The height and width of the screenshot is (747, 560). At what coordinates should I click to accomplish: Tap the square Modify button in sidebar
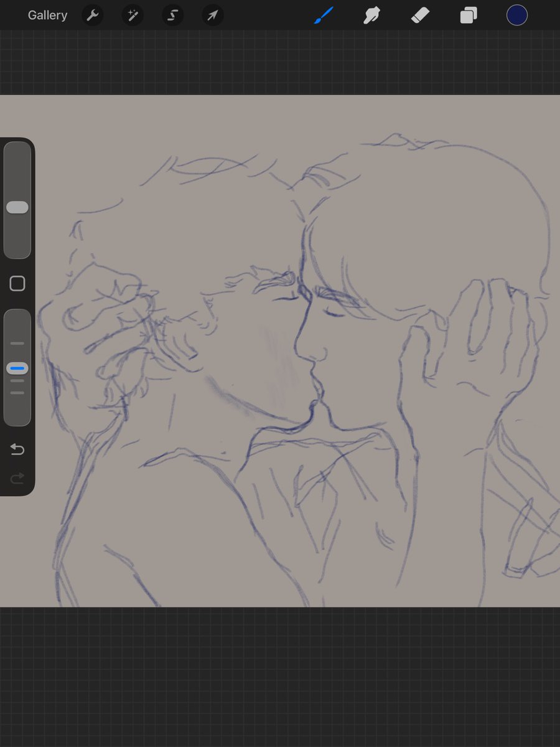click(17, 284)
